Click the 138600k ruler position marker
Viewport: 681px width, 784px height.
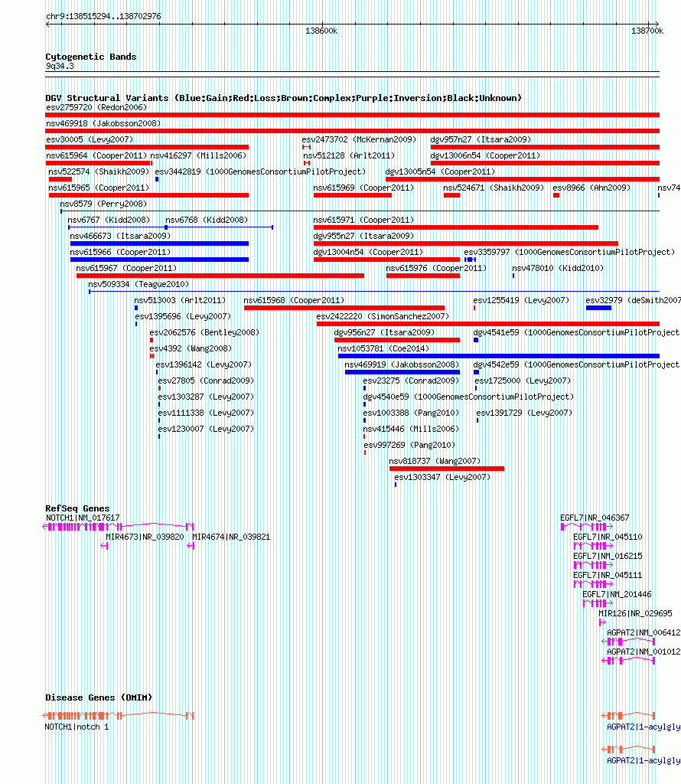pos(321,31)
